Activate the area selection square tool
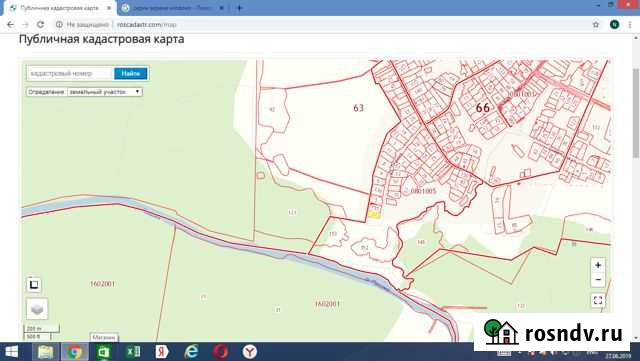Image resolution: width=640 pixels, height=361 pixels. click(34, 284)
